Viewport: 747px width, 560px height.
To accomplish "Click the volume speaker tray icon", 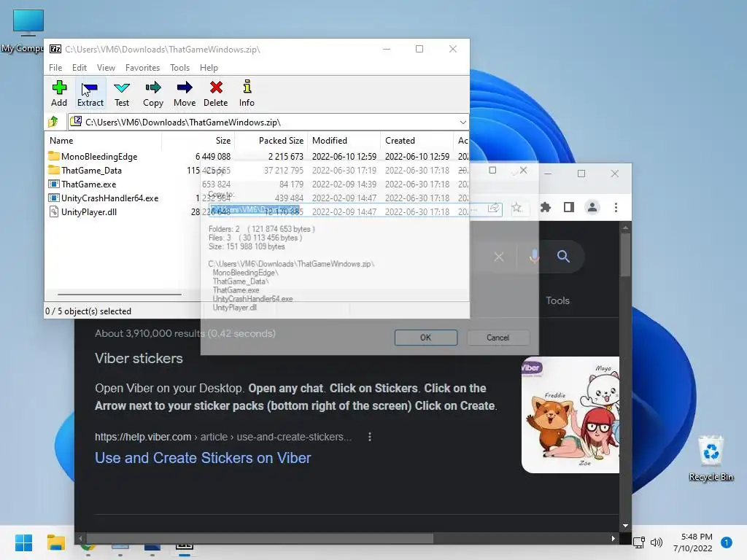I will (x=657, y=542).
